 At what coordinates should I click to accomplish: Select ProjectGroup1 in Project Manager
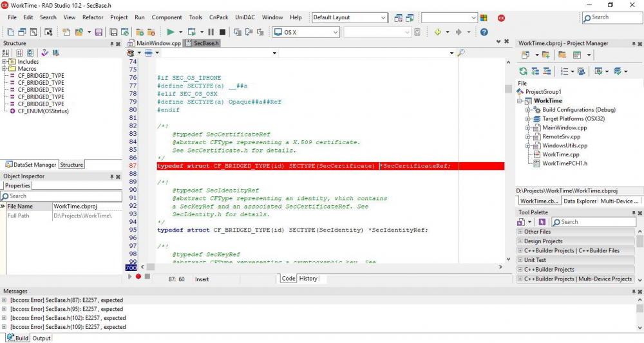[x=544, y=92]
